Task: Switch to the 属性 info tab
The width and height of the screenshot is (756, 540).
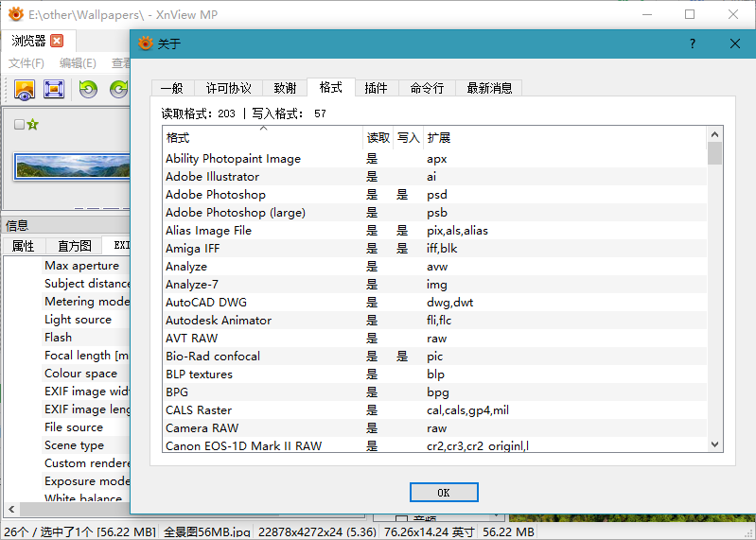Action: [23, 246]
